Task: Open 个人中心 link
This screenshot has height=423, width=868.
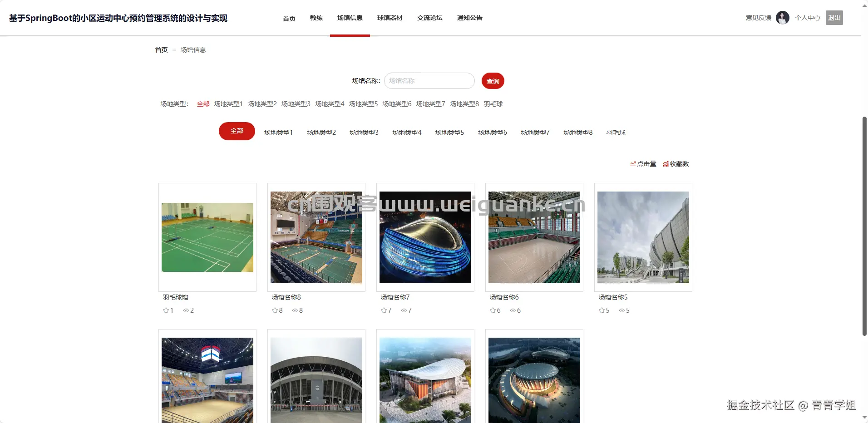Action: pyautogui.click(x=808, y=18)
